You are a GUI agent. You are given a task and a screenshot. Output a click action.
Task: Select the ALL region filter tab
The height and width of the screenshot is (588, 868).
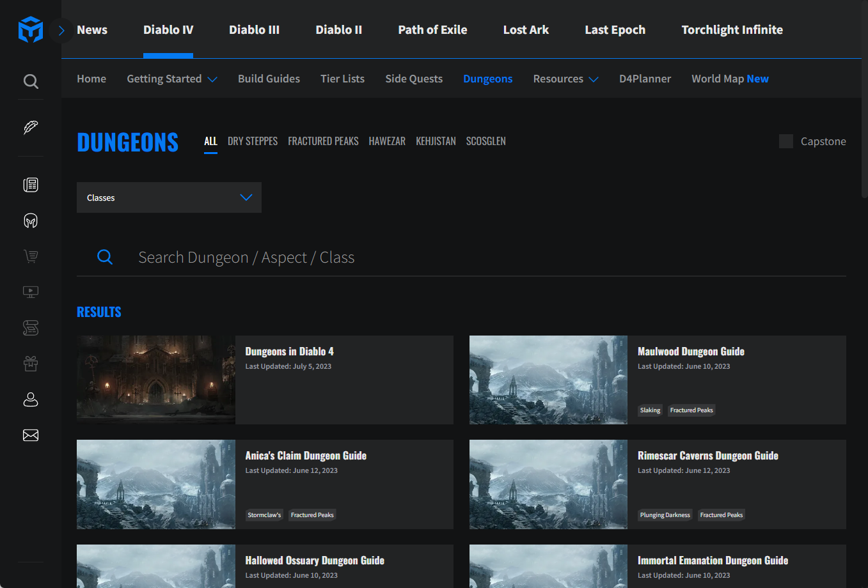[210, 141]
